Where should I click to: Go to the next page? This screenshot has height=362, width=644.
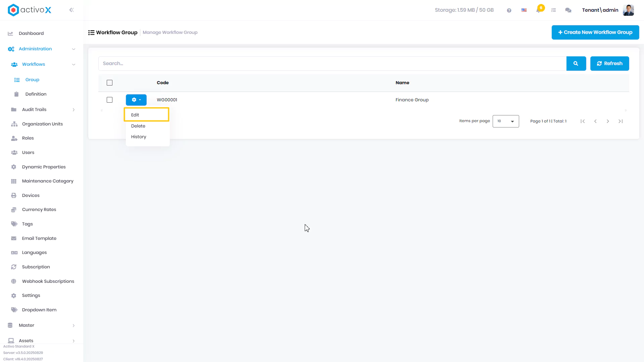click(608, 121)
